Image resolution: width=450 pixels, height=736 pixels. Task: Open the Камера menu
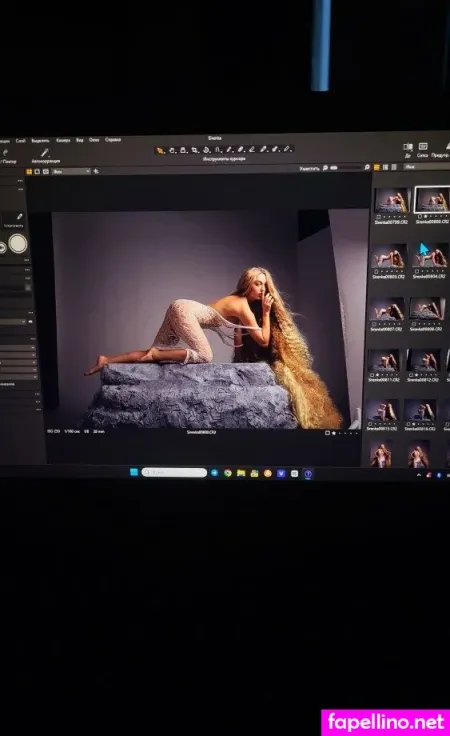pos(63,140)
